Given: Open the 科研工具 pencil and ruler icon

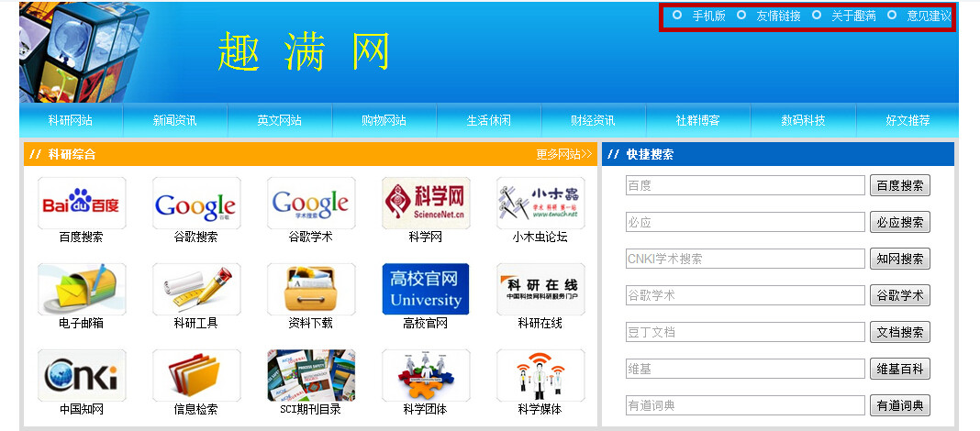Looking at the screenshot, I should pos(196,289).
